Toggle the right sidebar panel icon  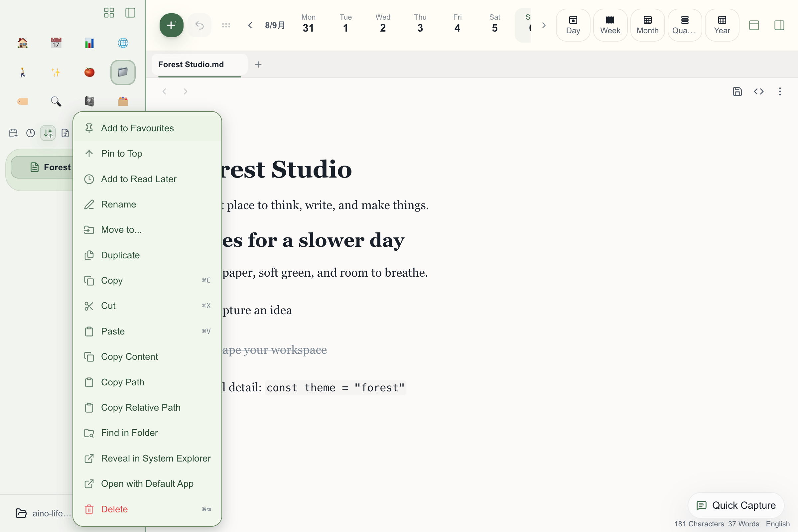pyautogui.click(x=779, y=25)
